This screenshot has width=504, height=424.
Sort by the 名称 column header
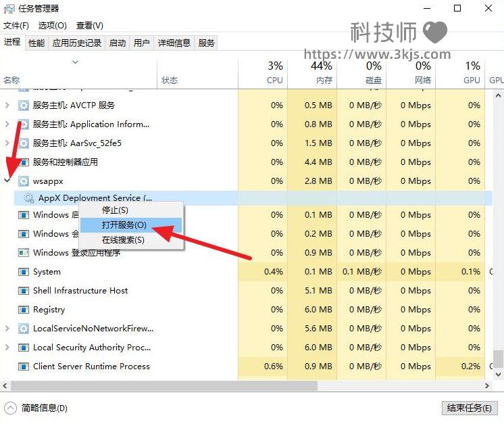[79, 74]
